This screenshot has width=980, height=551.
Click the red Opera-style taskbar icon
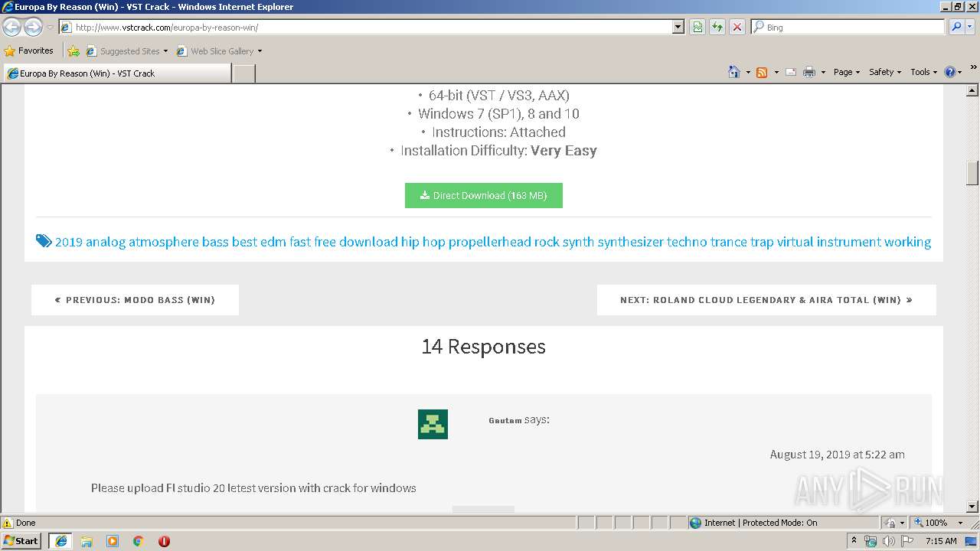point(164,541)
